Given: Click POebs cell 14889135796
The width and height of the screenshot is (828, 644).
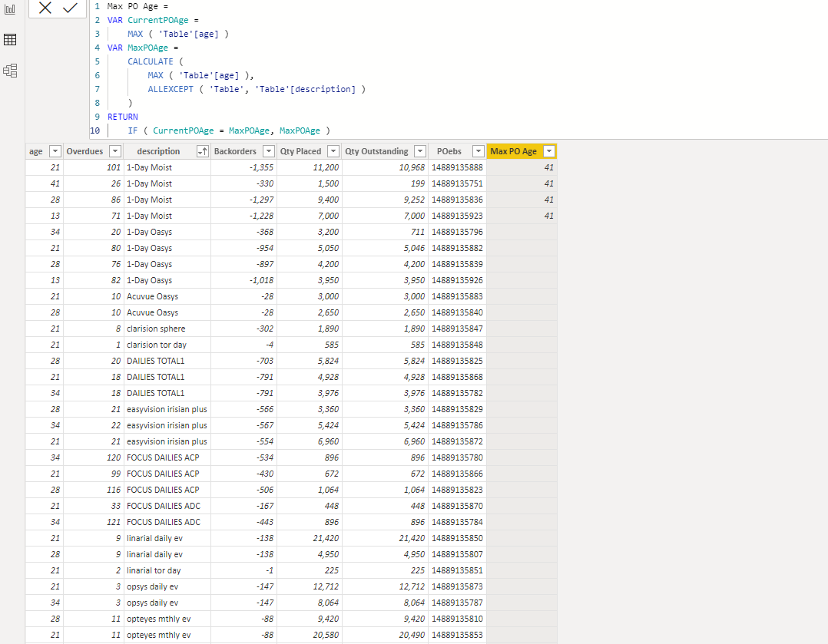Looking at the screenshot, I should [x=457, y=232].
